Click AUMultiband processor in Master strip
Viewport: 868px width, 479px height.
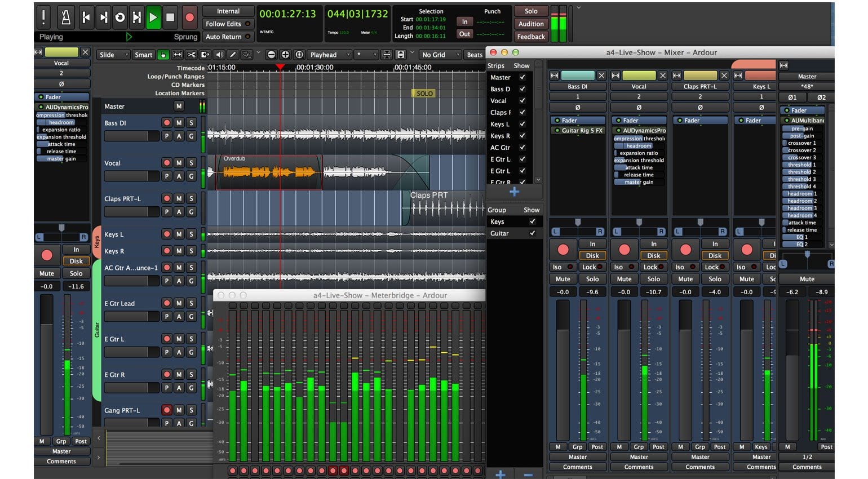click(x=804, y=121)
